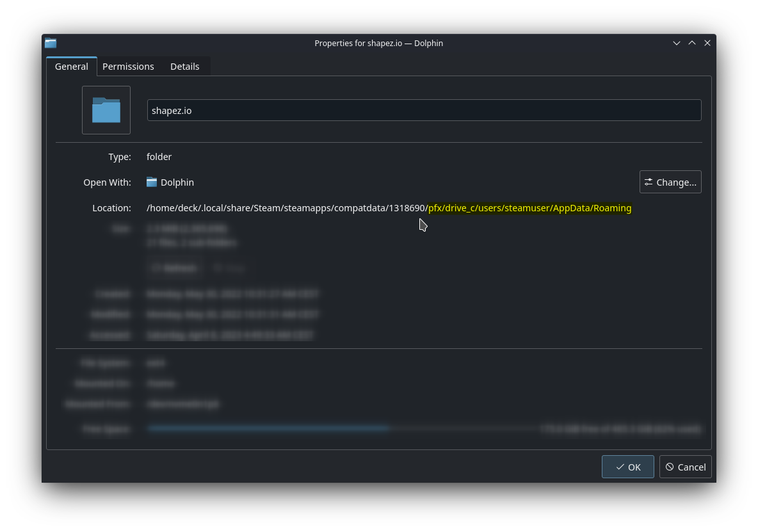Confirm with the OK button
The image size is (758, 532).
[x=627, y=467]
